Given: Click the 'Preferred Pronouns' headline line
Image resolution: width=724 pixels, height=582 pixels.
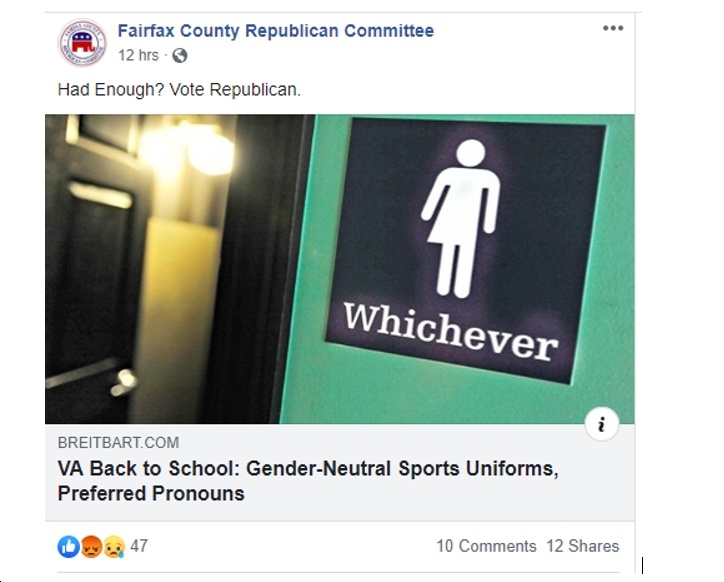Looking at the screenshot, I should [151, 493].
